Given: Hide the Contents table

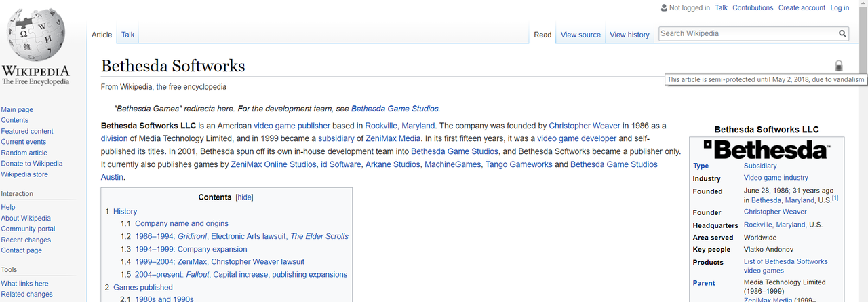Looking at the screenshot, I should coord(244,197).
